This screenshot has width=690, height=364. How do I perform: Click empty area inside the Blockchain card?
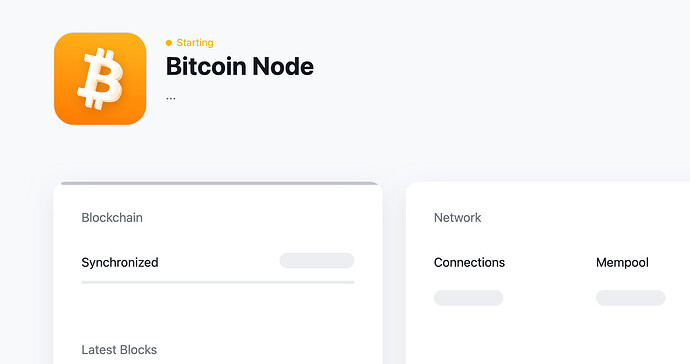point(220,315)
